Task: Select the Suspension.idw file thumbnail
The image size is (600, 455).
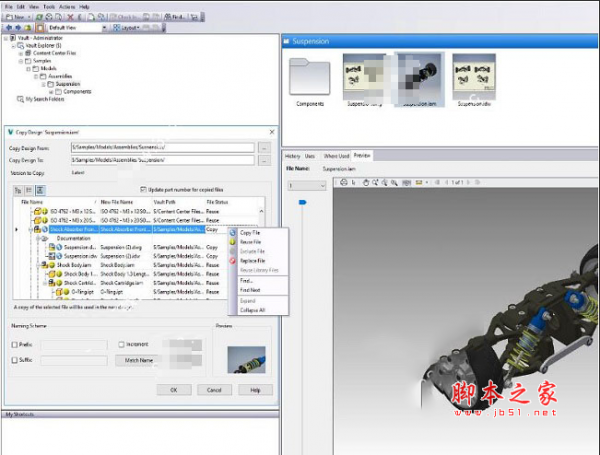Action: (x=474, y=80)
